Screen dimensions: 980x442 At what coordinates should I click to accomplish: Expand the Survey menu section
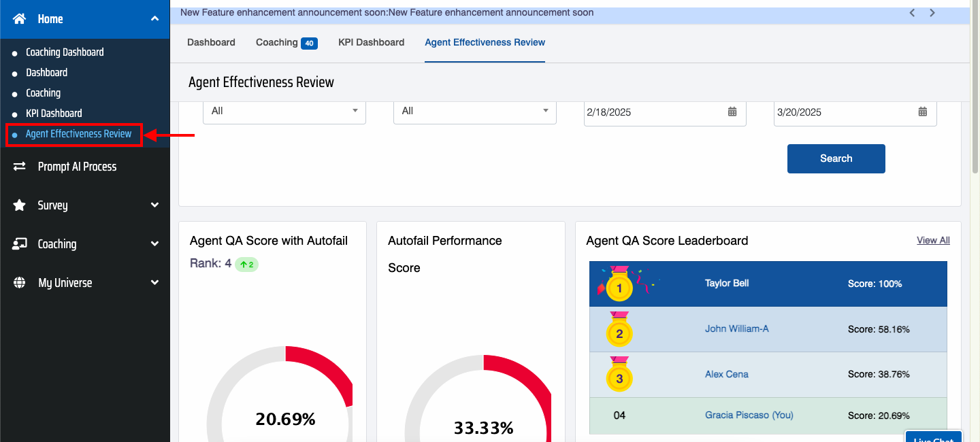[154, 205]
